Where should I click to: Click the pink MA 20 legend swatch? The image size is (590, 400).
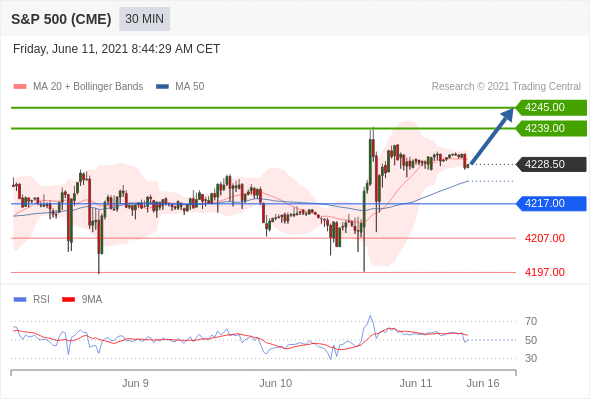point(20,87)
